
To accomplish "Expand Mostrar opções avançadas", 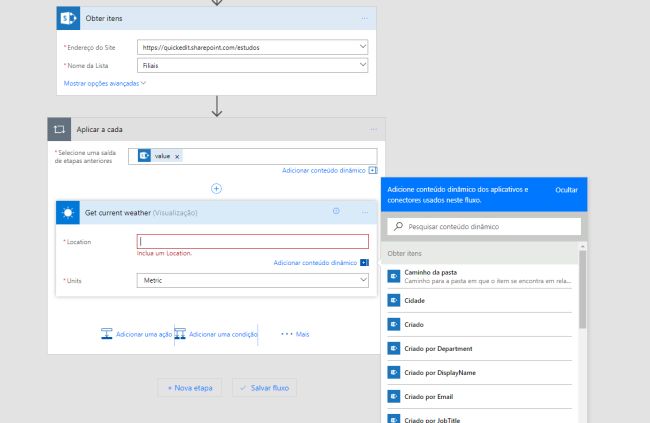I will pyautogui.click(x=104, y=83).
